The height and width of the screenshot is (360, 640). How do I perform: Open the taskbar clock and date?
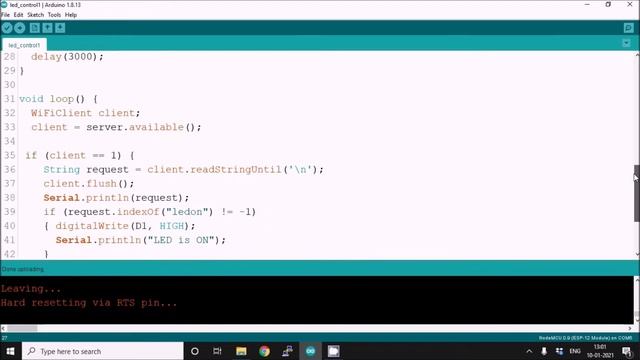click(x=600, y=351)
